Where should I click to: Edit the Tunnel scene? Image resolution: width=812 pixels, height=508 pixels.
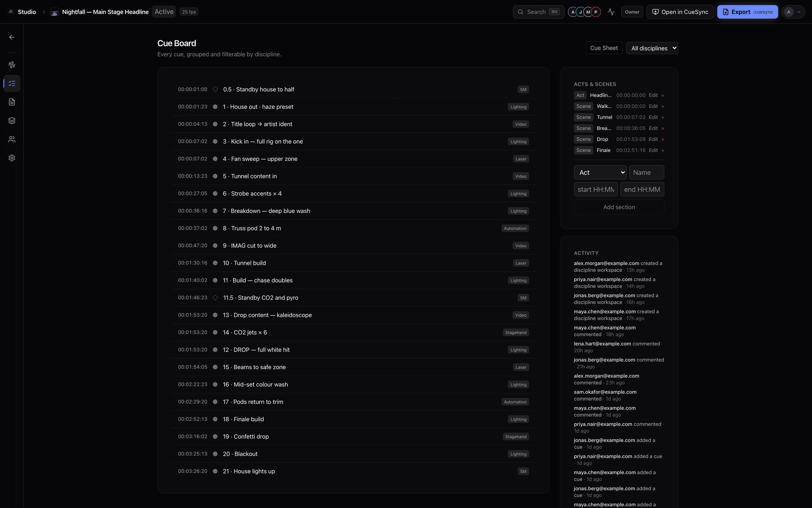point(653,117)
